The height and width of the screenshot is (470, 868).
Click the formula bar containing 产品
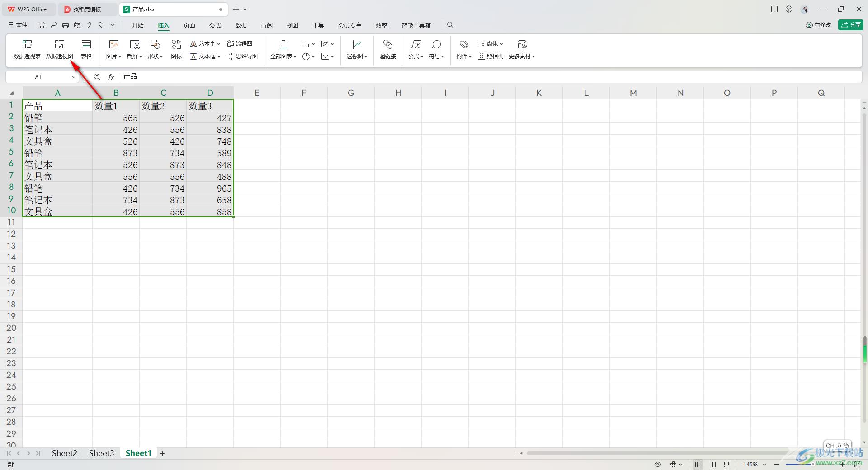(x=491, y=77)
